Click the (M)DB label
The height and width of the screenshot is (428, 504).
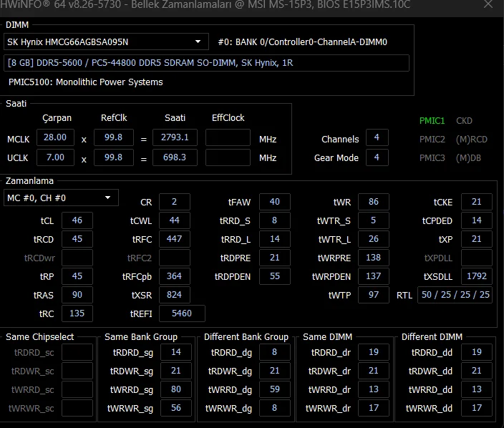tap(469, 157)
